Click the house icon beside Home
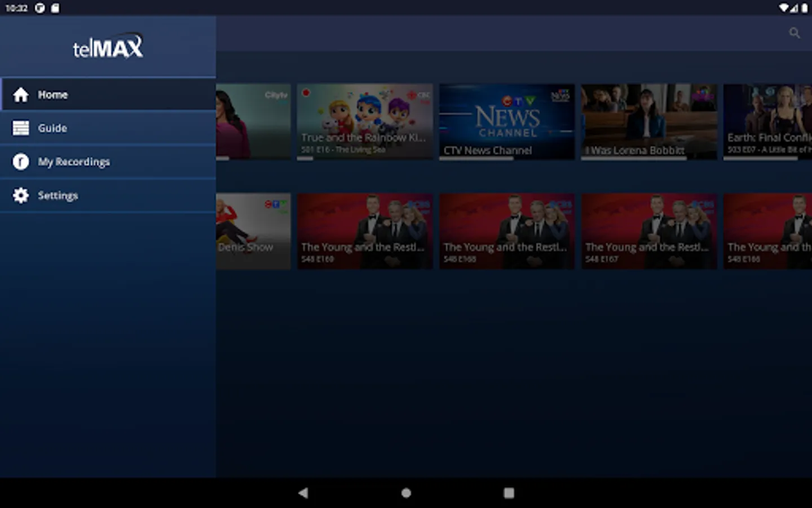The width and height of the screenshot is (812, 508). pos(21,94)
